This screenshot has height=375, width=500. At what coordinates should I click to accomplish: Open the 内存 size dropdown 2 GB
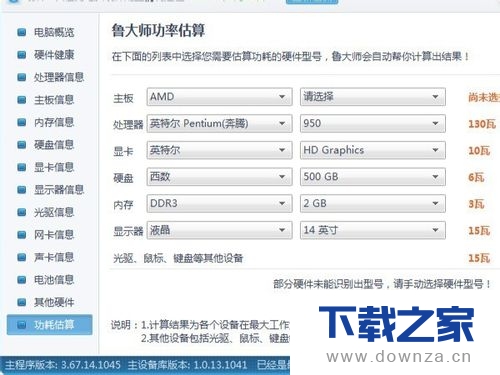pyautogui.click(x=373, y=203)
